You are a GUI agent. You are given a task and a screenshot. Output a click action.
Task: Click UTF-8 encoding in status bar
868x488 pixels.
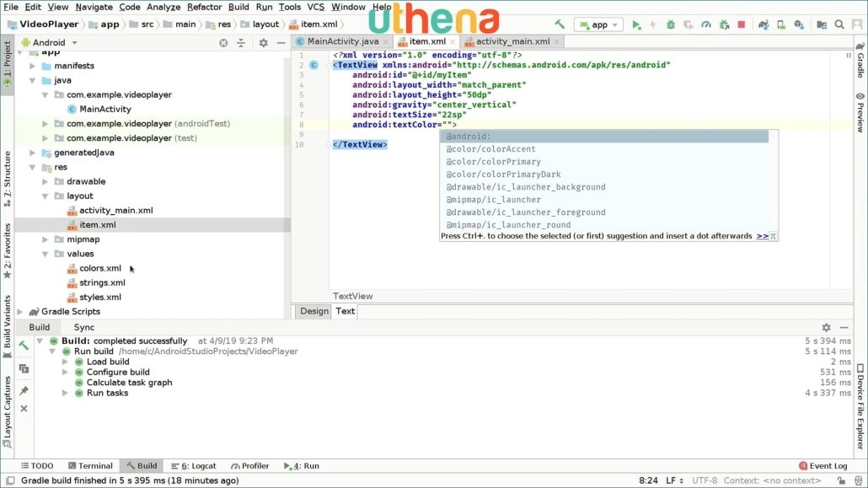pos(705,480)
